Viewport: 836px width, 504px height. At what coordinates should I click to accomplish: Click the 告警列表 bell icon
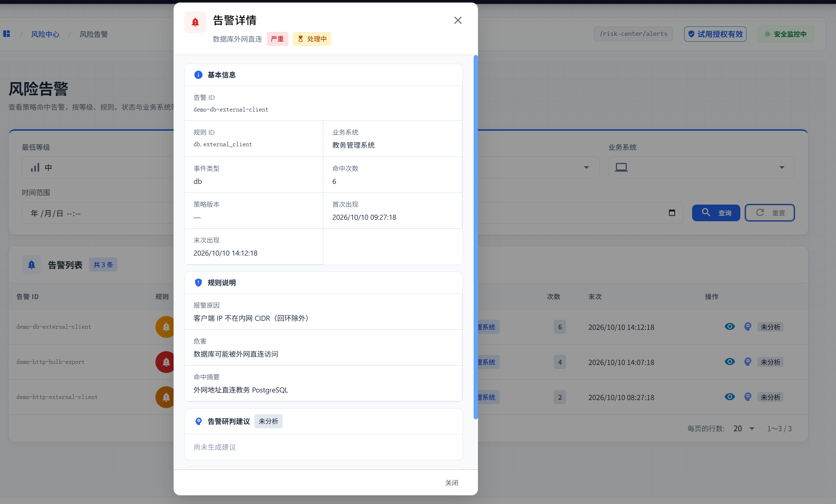click(x=32, y=265)
